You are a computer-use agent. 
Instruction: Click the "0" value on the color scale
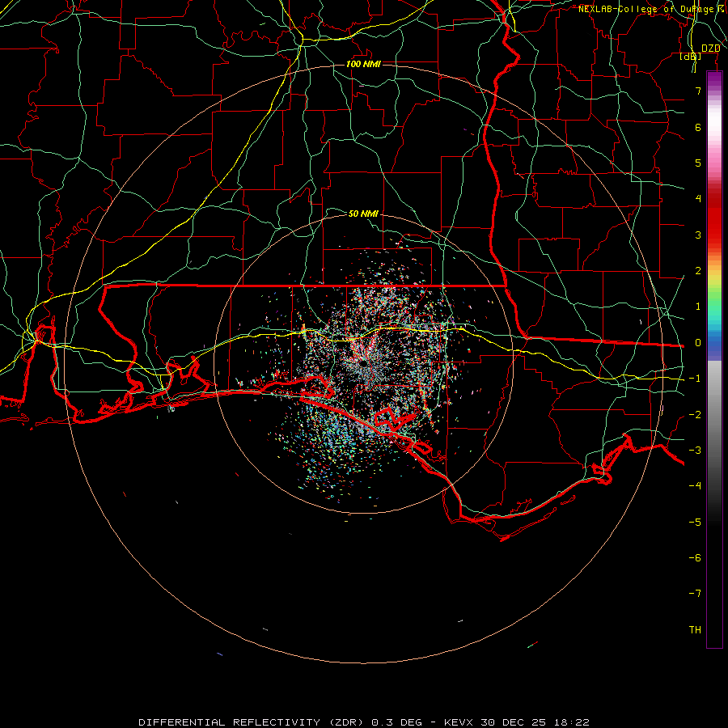point(698,343)
